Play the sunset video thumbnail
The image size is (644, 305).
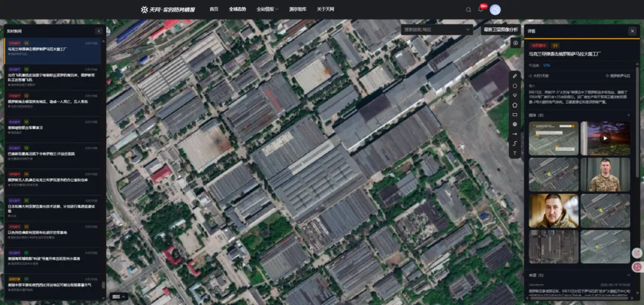tap(605, 138)
